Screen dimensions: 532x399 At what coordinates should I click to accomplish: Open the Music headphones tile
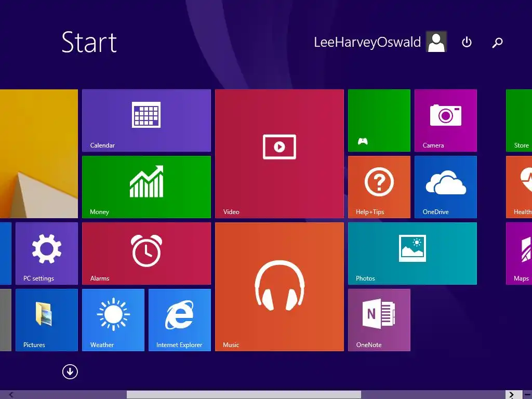[x=279, y=287]
